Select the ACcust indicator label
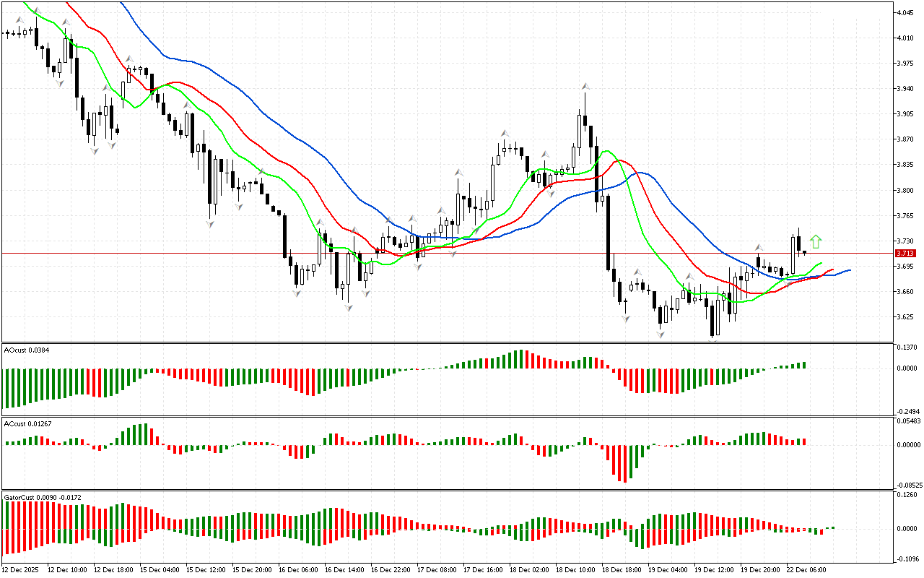The height and width of the screenshot is (578, 924). [x=25, y=423]
